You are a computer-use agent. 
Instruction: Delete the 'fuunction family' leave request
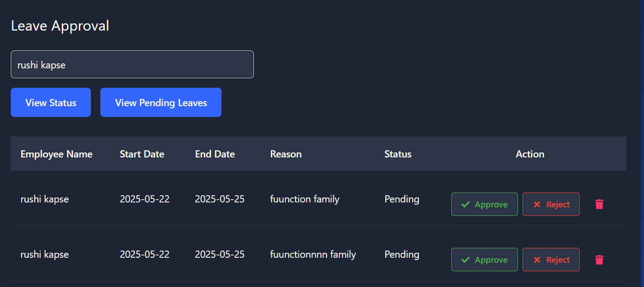point(599,204)
